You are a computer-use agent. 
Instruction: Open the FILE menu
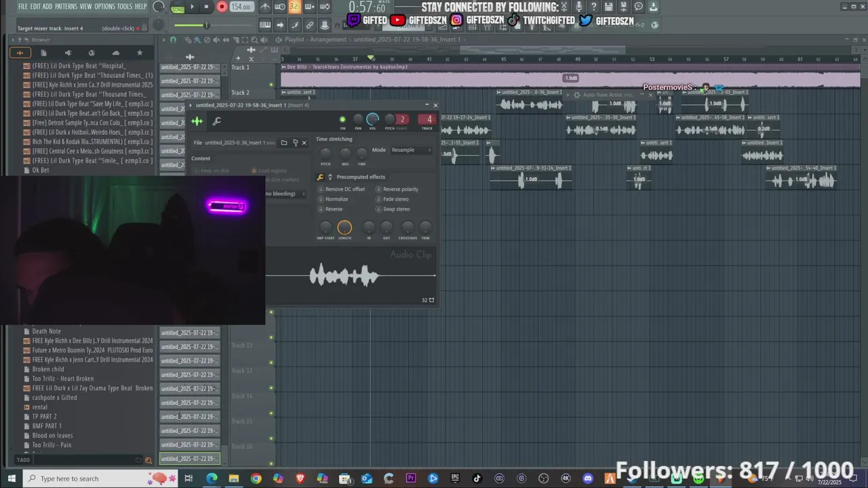(x=23, y=6)
